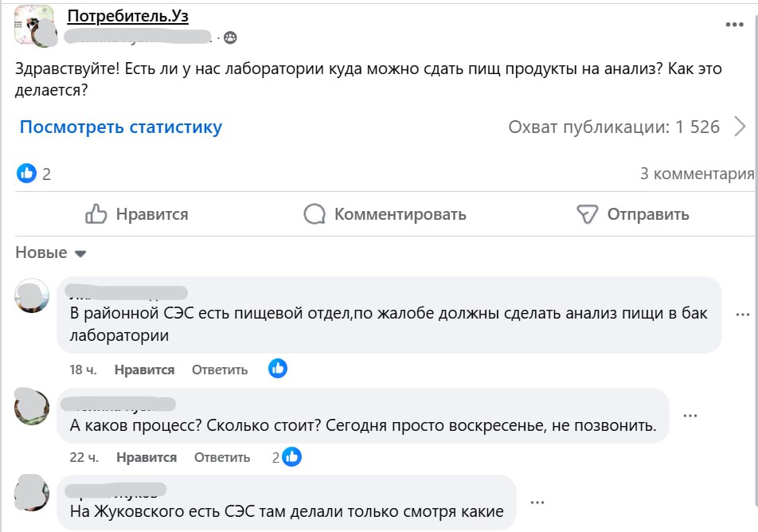
Task: Open the Потребитель.Уз page name link
Action: pyautogui.click(x=128, y=16)
